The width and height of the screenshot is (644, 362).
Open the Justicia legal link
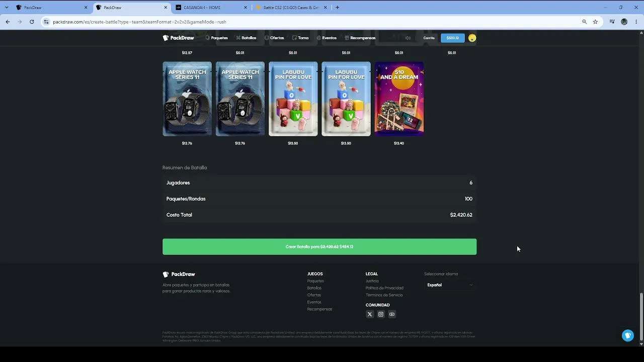pos(372,281)
